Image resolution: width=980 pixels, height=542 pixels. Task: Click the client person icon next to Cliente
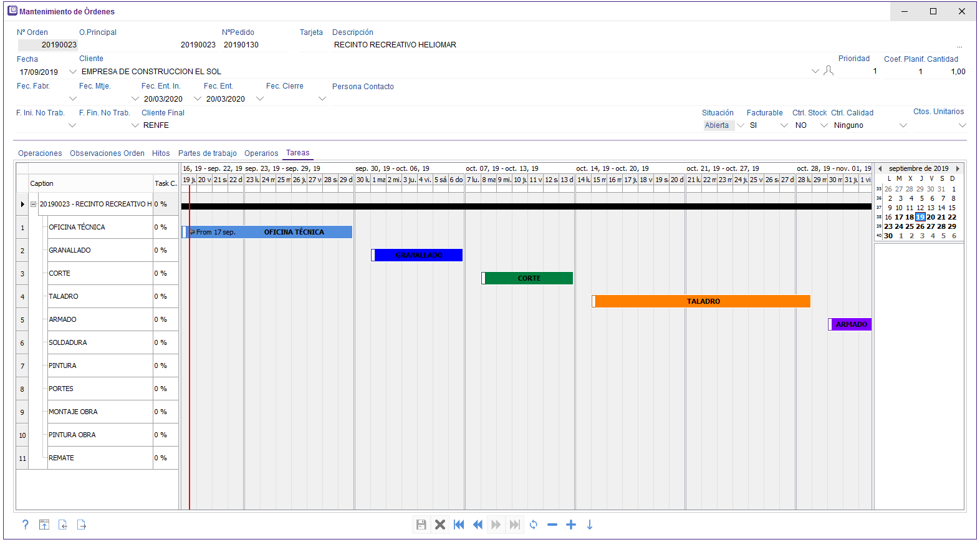[829, 71]
